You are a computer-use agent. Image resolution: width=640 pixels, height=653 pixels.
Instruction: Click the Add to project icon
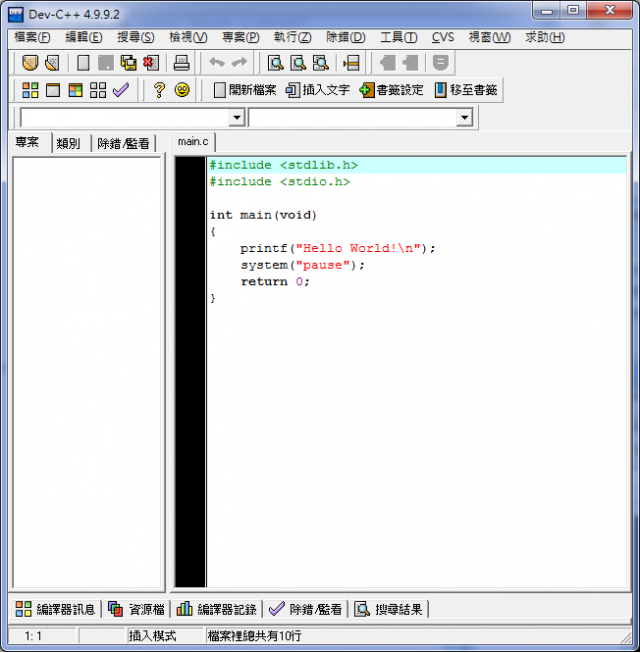point(388,63)
